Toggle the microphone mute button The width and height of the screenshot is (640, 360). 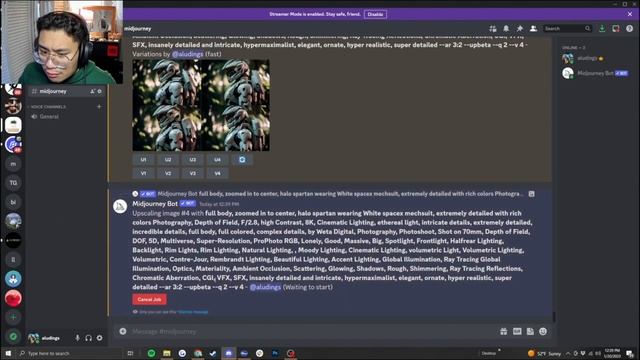77,338
